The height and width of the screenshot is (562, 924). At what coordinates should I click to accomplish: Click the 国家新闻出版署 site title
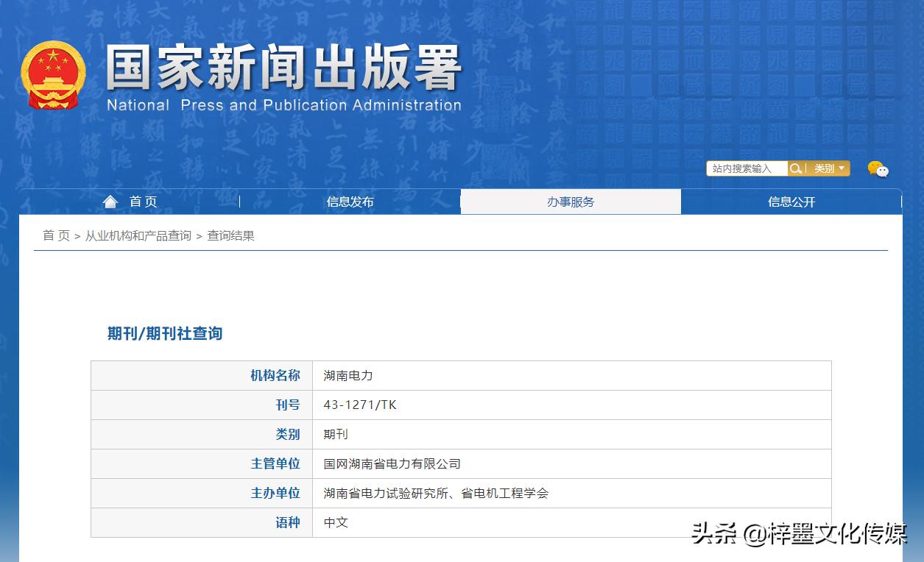coord(283,68)
